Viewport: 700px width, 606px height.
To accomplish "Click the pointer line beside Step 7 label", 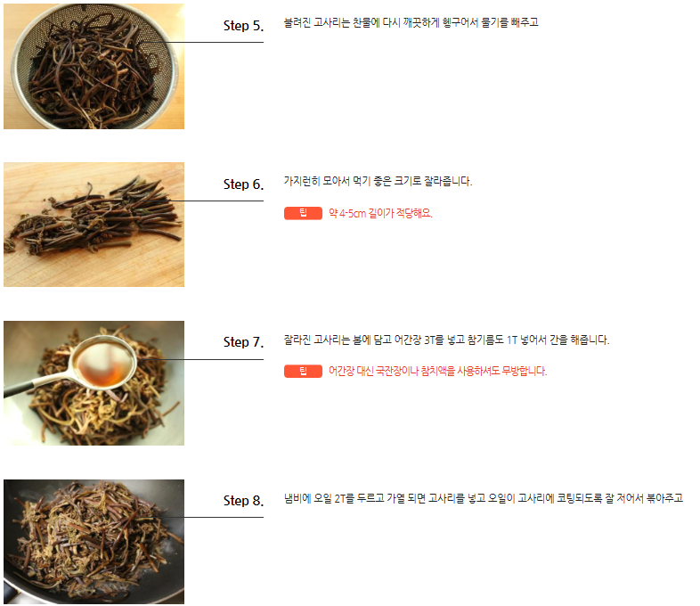I will point(203,359).
